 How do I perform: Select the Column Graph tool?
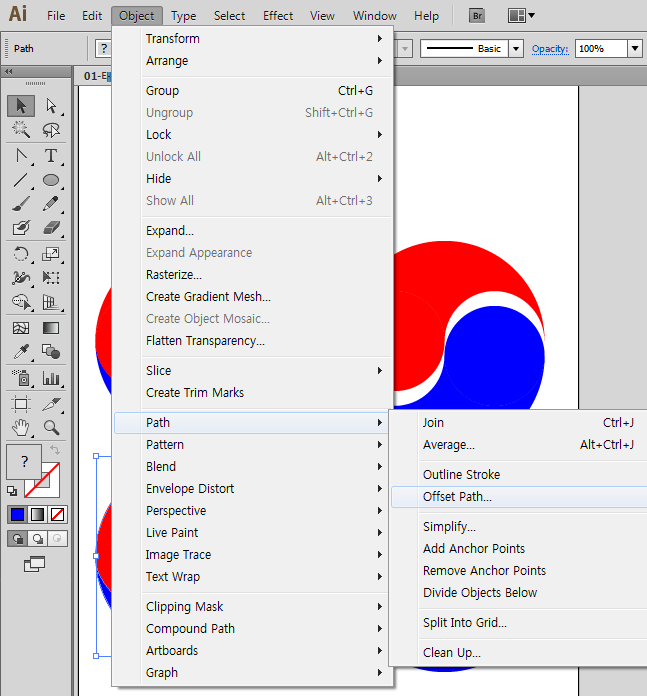(x=51, y=378)
